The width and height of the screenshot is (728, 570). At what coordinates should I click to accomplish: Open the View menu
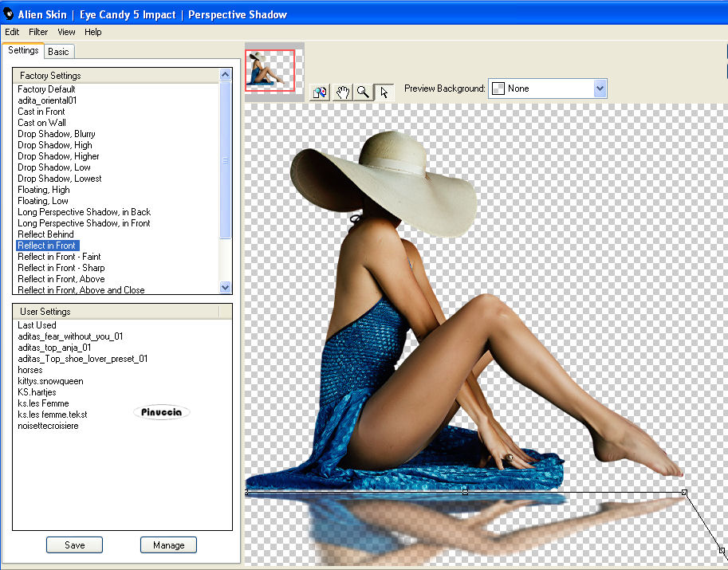pyautogui.click(x=66, y=32)
